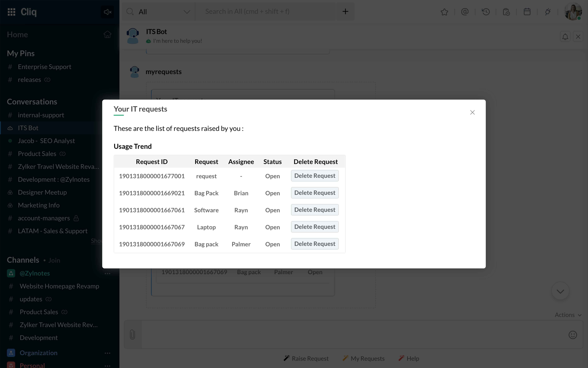Viewport: 588px width, 368px height.
Task: Open starred messages star icon
Action: point(444,12)
